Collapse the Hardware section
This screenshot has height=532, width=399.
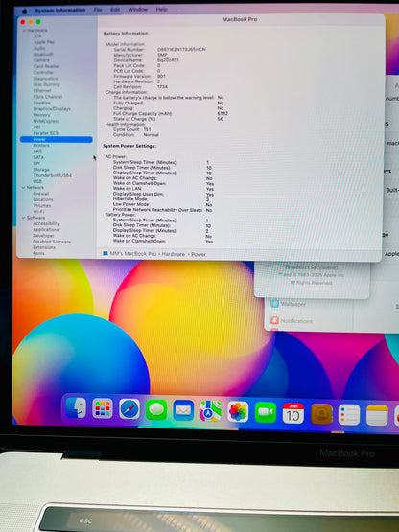[x=24, y=31]
